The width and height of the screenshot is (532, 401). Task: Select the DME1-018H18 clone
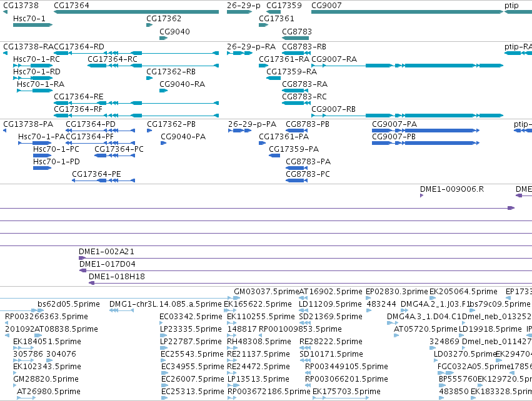[310, 283]
